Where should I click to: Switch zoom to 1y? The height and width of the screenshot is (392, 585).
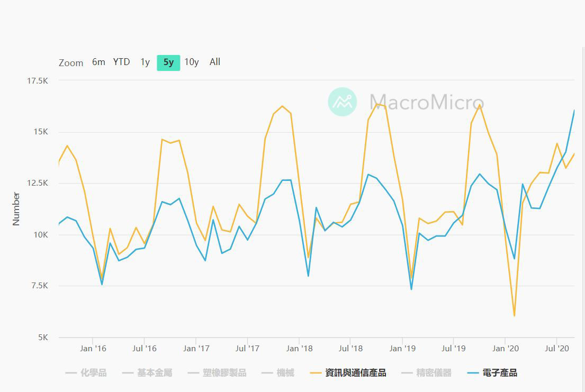point(145,62)
